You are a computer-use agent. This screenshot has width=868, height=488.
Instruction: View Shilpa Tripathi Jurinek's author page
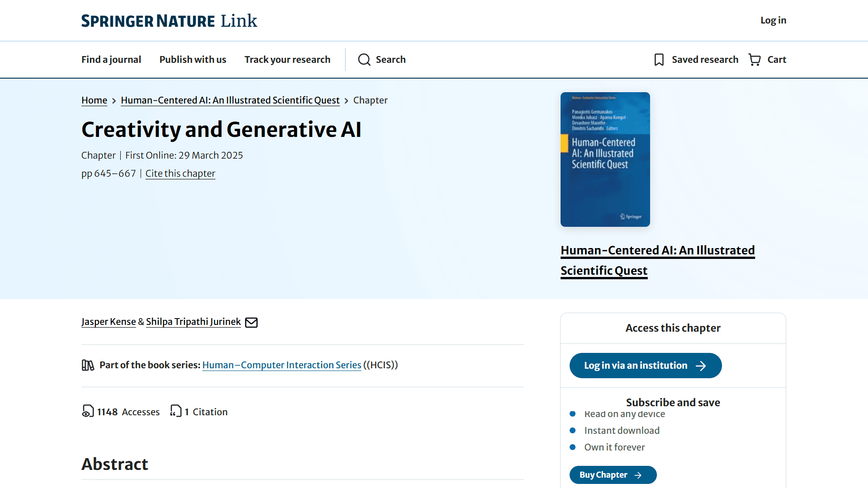(193, 322)
